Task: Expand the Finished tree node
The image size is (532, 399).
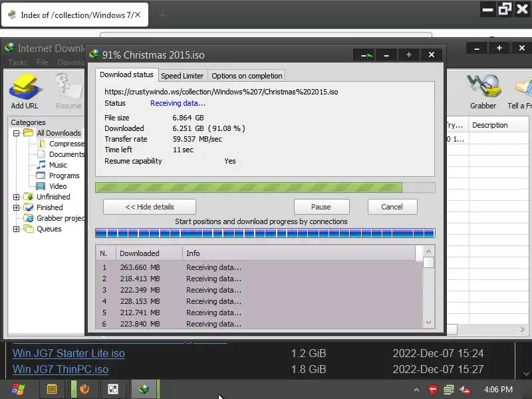Action: (x=16, y=207)
